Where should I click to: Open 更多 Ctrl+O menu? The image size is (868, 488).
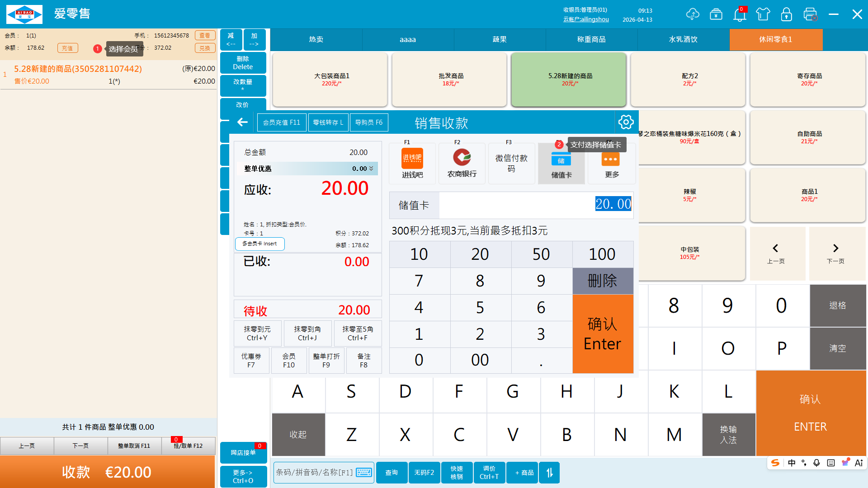[243, 476]
